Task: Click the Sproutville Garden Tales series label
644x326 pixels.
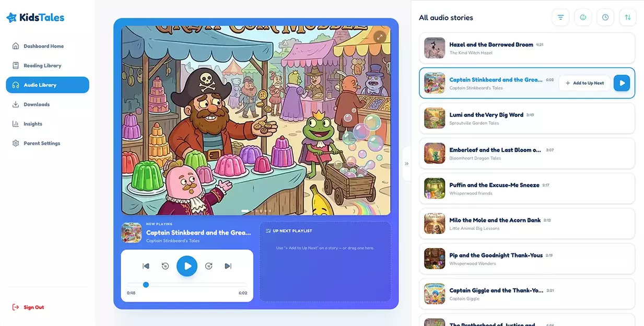Action: pyautogui.click(x=474, y=123)
